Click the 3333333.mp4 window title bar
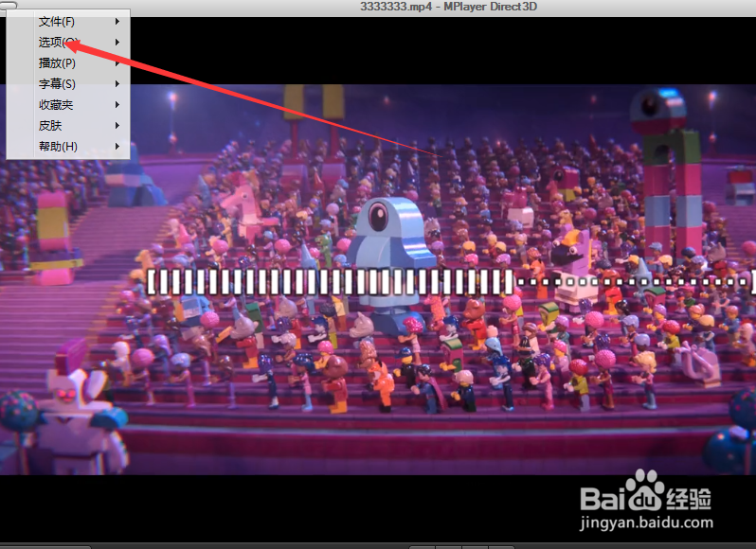 [378, 7]
